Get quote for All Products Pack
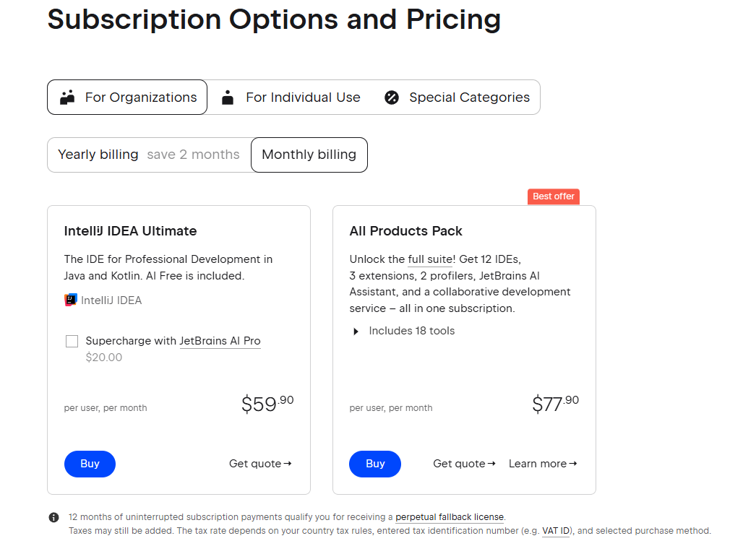The width and height of the screenshot is (756, 554). (x=464, y=464)
